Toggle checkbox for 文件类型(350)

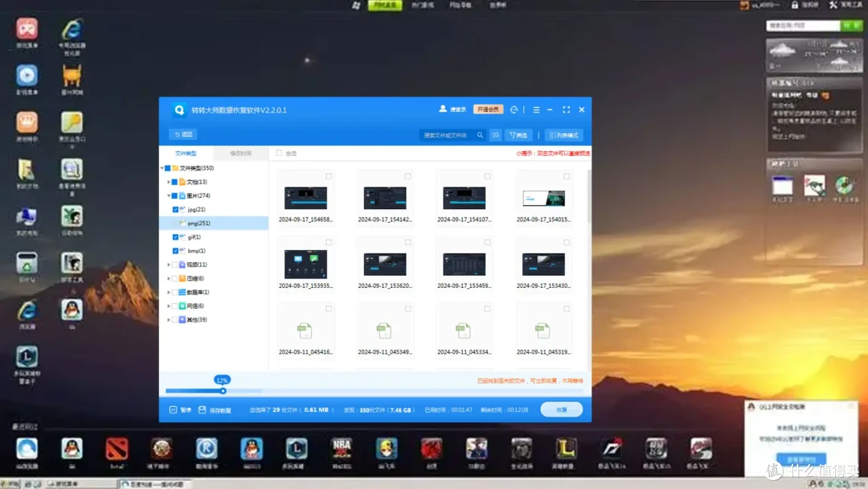point(168,168)
